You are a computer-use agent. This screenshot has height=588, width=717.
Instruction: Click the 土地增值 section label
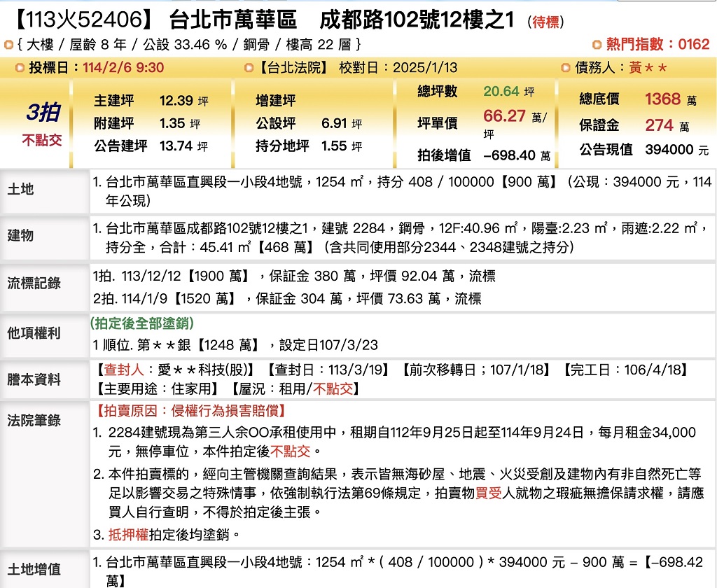click(34, 569)
